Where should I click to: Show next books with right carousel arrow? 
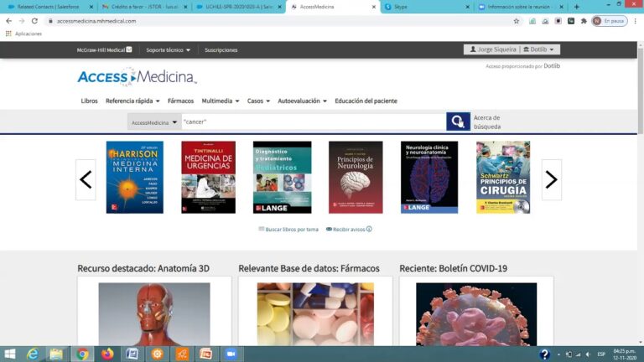click(x=552, y=180)
